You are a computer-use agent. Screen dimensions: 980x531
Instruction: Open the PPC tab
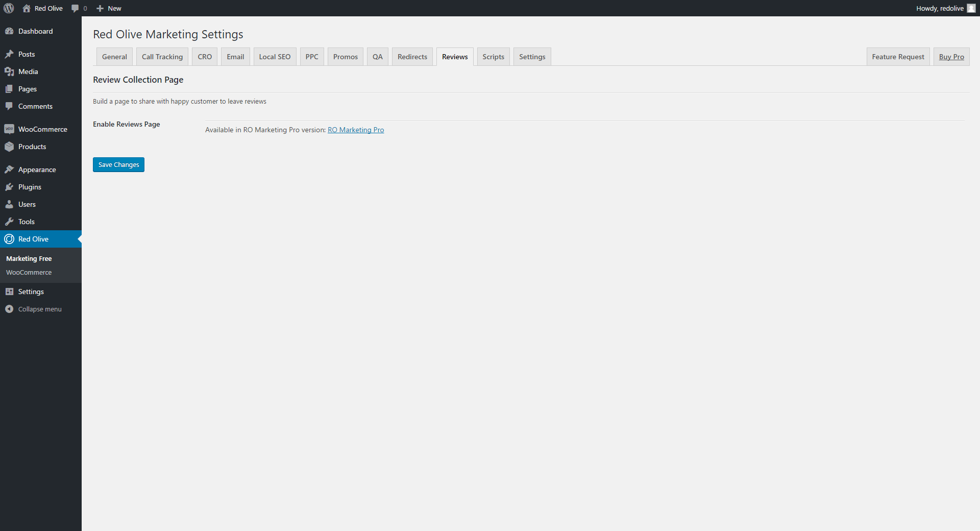click(x=312, y=57)
